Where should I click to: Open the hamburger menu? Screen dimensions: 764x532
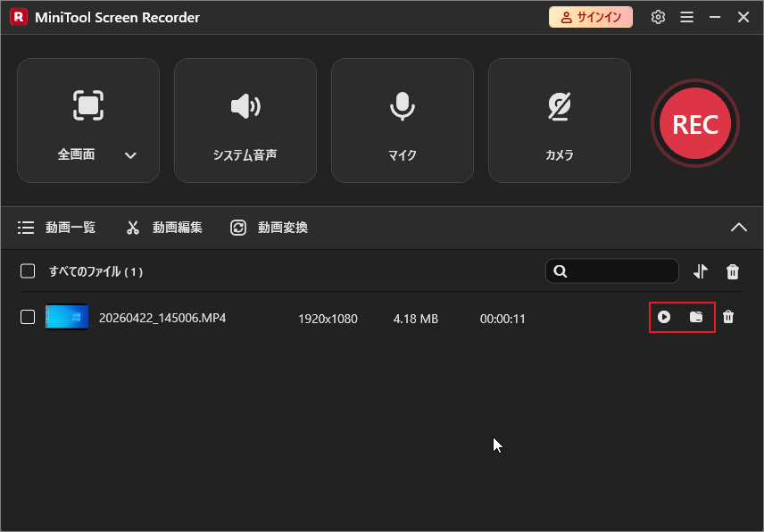pyautogui.click(x=686, y=17)
